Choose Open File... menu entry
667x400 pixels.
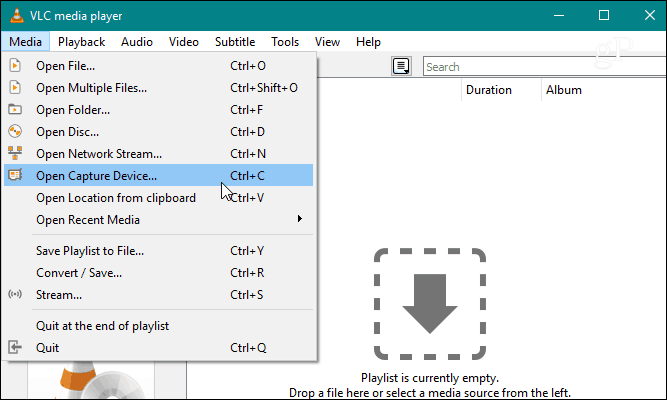click(158, 66)
